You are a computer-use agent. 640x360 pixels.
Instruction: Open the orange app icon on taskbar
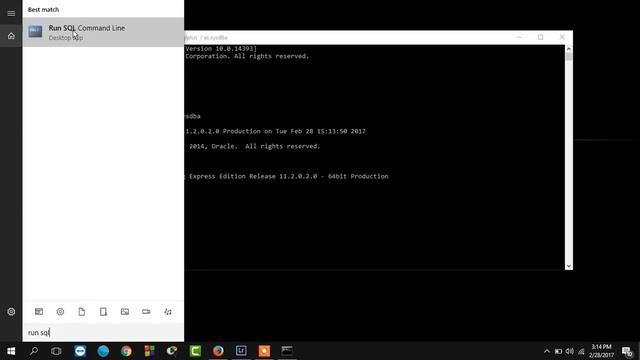click(264, 351)
